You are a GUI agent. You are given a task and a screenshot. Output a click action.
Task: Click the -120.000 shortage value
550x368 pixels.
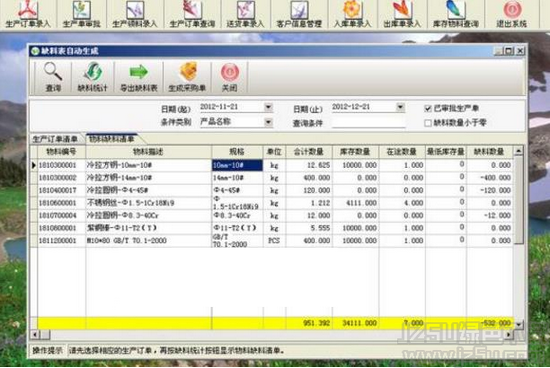pyautogui.click(x=496, y=190)
